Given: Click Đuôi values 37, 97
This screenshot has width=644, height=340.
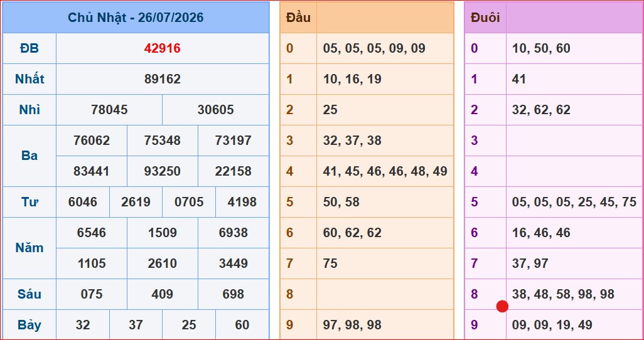Looking at the screenshot, I should click(x=530, y=263).
